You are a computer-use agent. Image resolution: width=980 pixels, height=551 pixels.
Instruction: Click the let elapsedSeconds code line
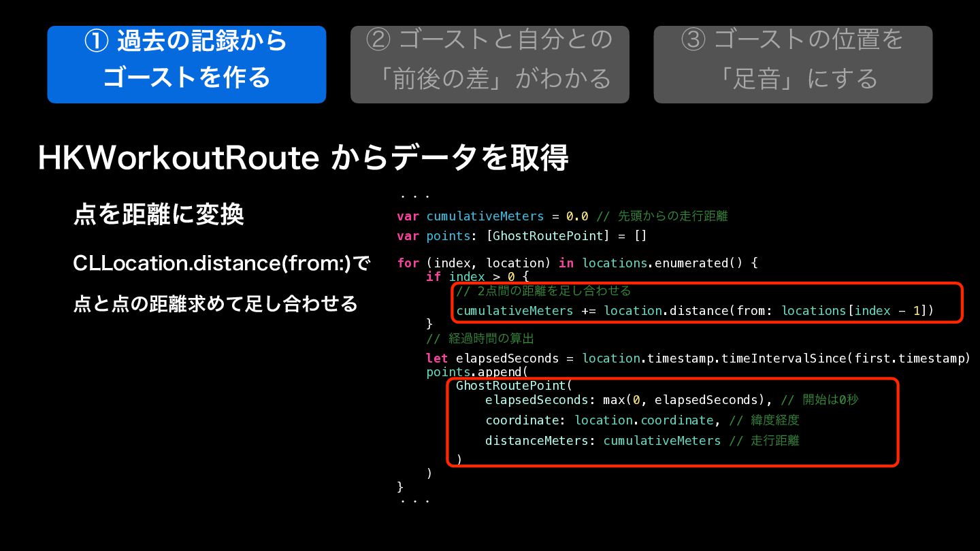point(698,358)
